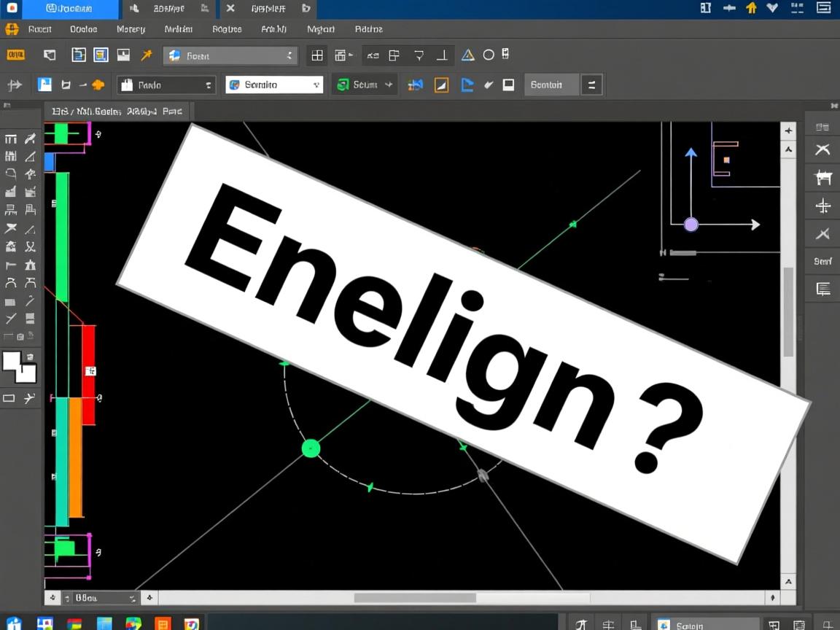
Task: Open the dropdown with the green icon
Action: click(x=365, y=85)
